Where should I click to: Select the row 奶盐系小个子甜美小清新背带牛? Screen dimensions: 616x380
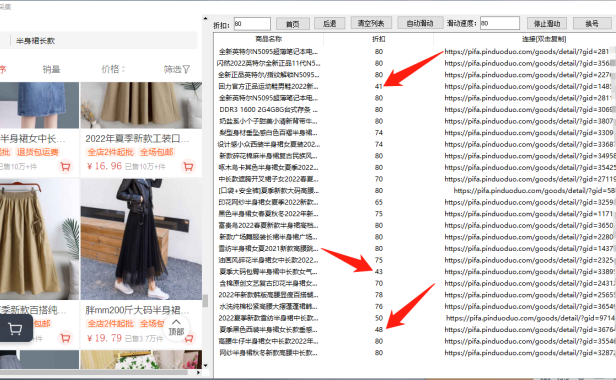268,121
